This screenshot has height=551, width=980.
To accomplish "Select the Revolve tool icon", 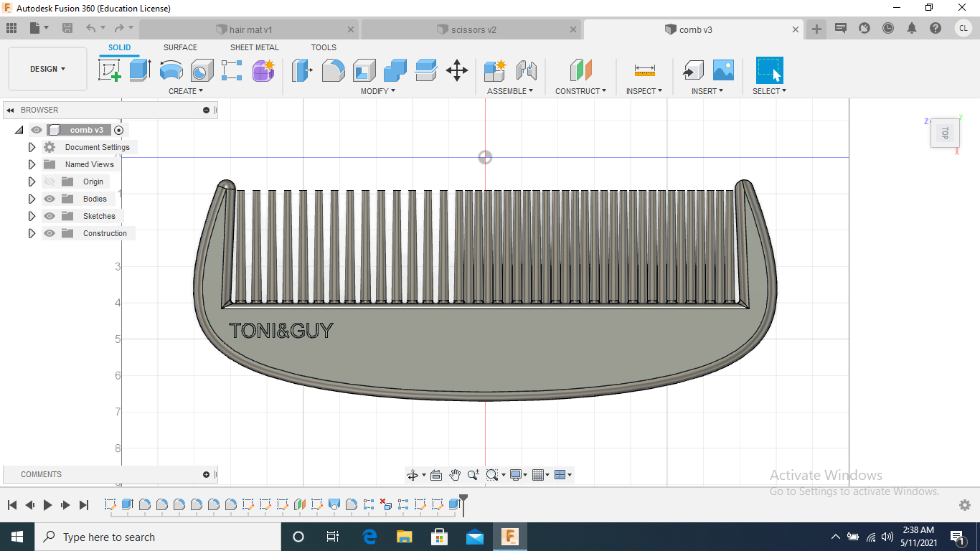I will click(171, 70).
